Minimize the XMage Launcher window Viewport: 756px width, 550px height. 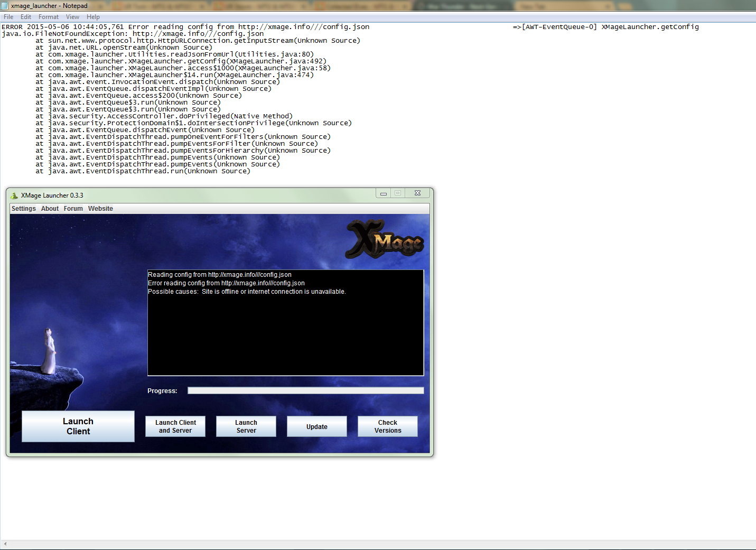(384, 193)
